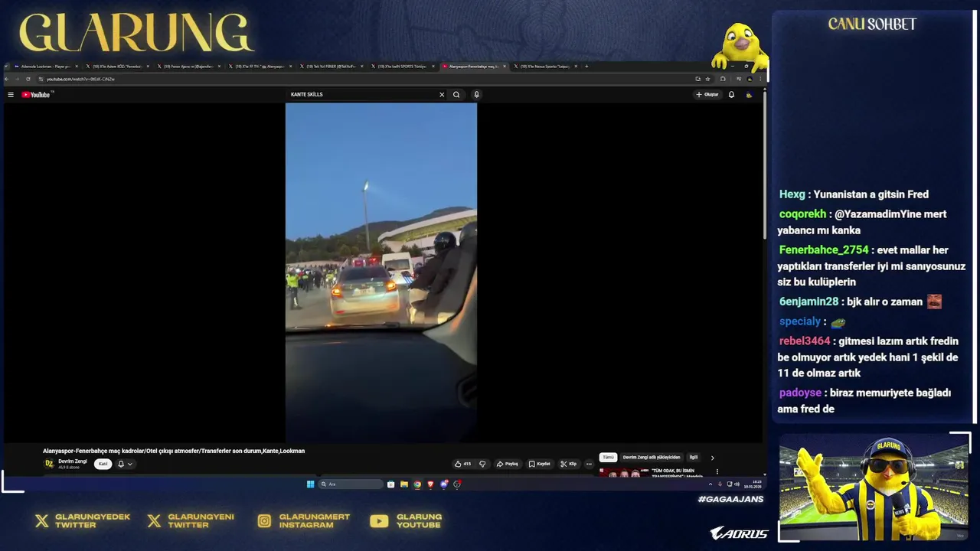Open padoyse username in chat

pyautogui.click(x=800, y=393)
